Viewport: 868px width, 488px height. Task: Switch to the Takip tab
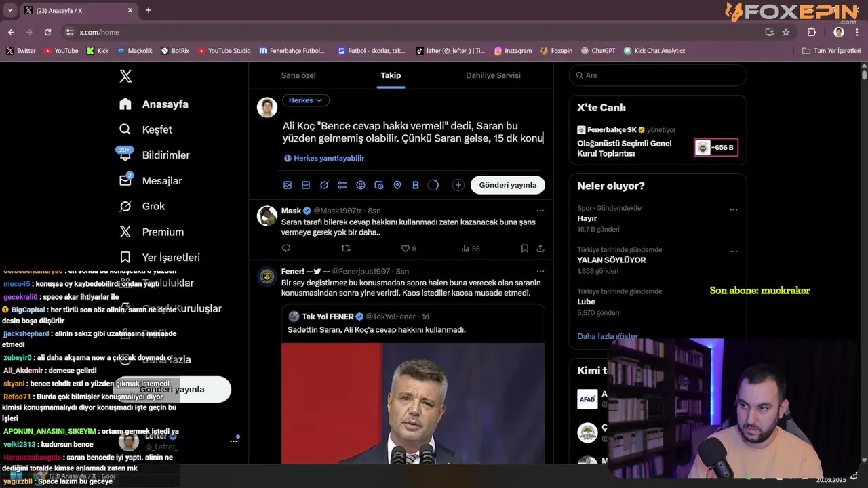[x=391, y=75]
